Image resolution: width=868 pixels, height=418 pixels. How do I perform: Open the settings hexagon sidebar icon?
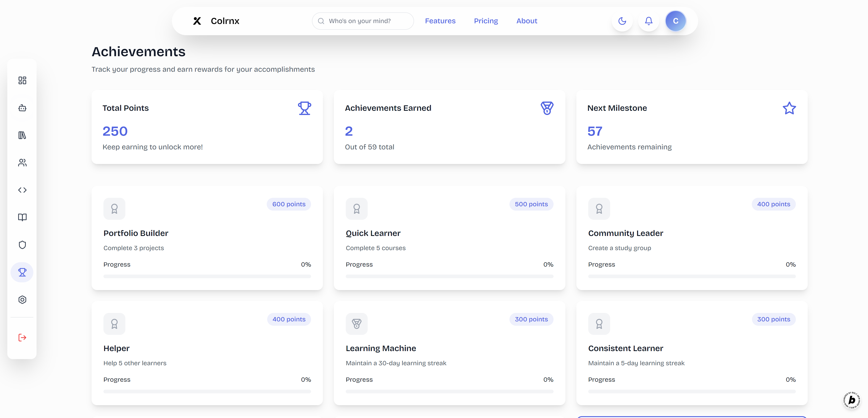(22, 300)
